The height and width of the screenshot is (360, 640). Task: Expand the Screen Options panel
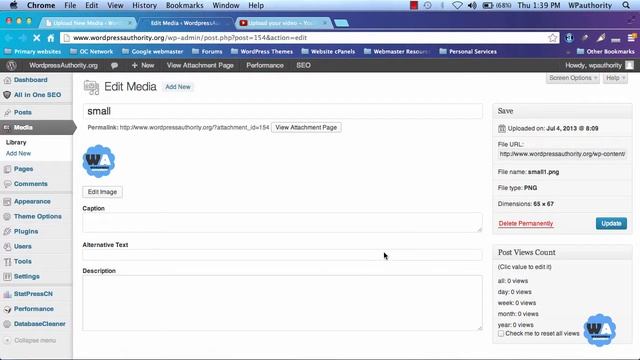573,78
